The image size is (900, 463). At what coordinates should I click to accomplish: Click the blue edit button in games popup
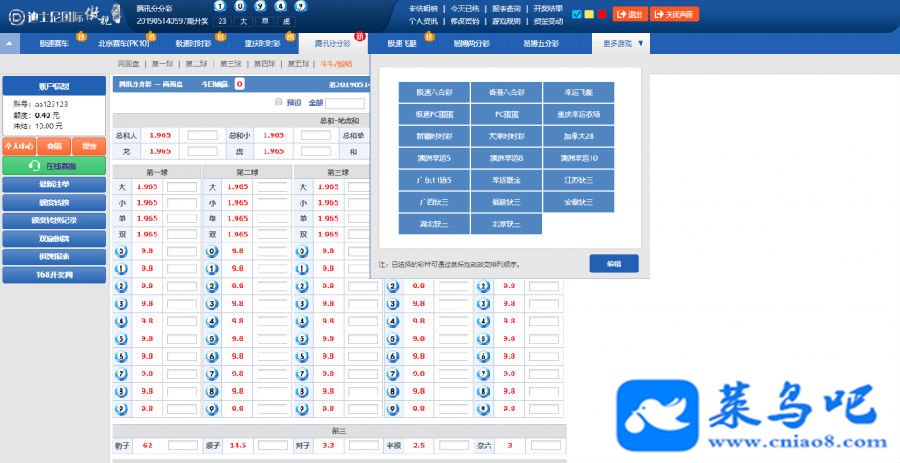(x=614, y=263)
